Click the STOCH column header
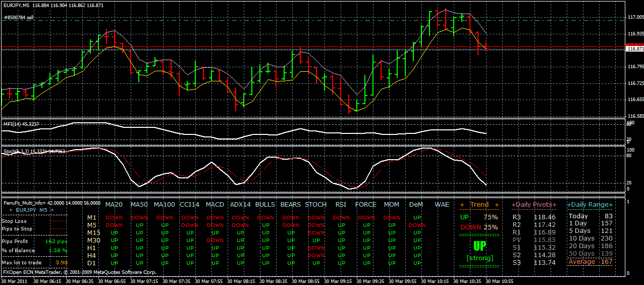The height and width of the screenshot is (285, 644). (x=316, y=205)
